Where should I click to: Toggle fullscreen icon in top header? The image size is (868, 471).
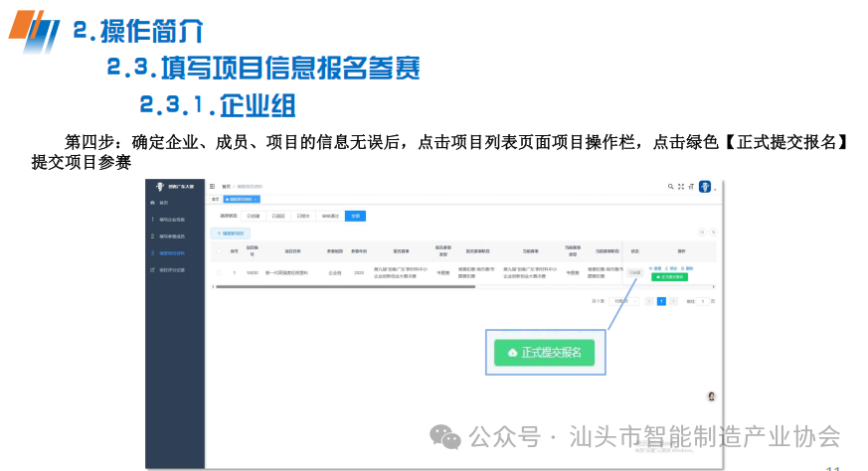[x=681, y=187]
